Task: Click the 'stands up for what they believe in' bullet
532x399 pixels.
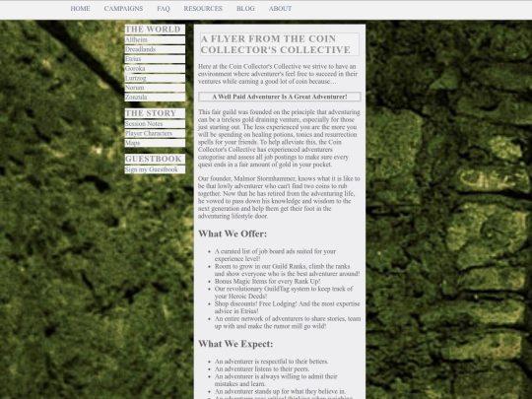Action: coord(280,391)
